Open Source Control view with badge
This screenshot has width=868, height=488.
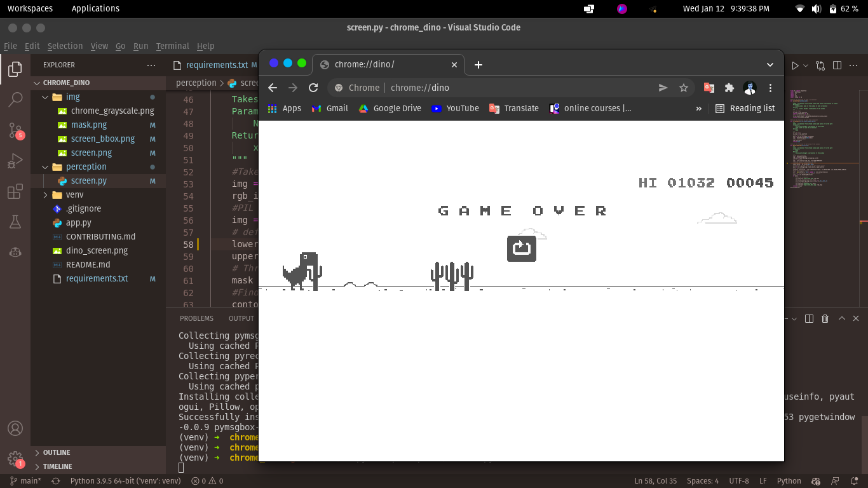point(15,130)
